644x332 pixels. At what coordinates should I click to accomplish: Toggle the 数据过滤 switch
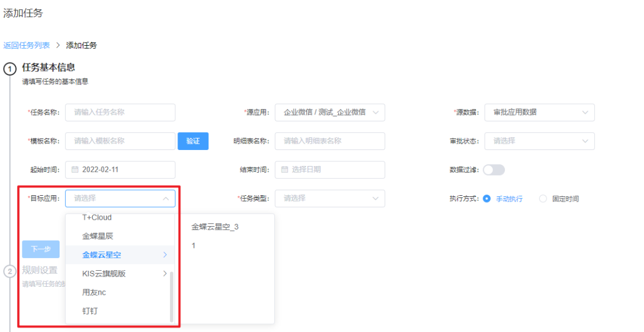pyautogui.click(x=493, y=169)
